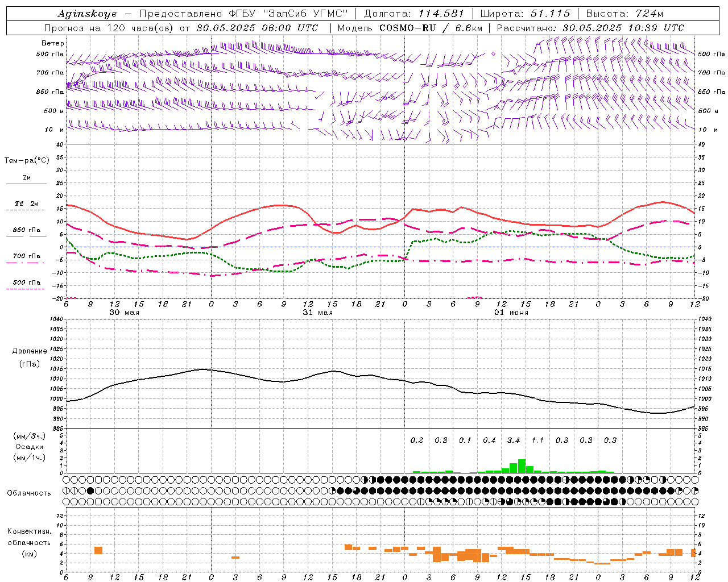Click the 01 июня date label

point(511,313)
